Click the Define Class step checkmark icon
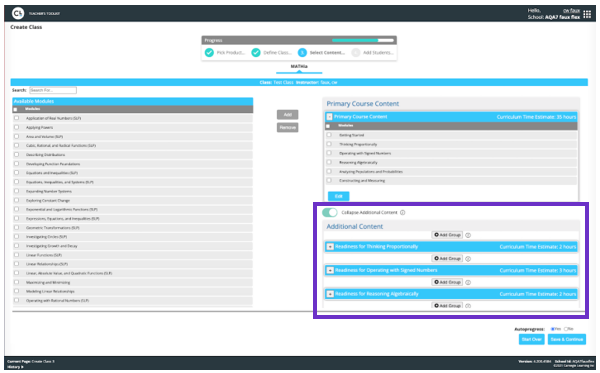This screenshot has width=600, height=373. point(256,52)
